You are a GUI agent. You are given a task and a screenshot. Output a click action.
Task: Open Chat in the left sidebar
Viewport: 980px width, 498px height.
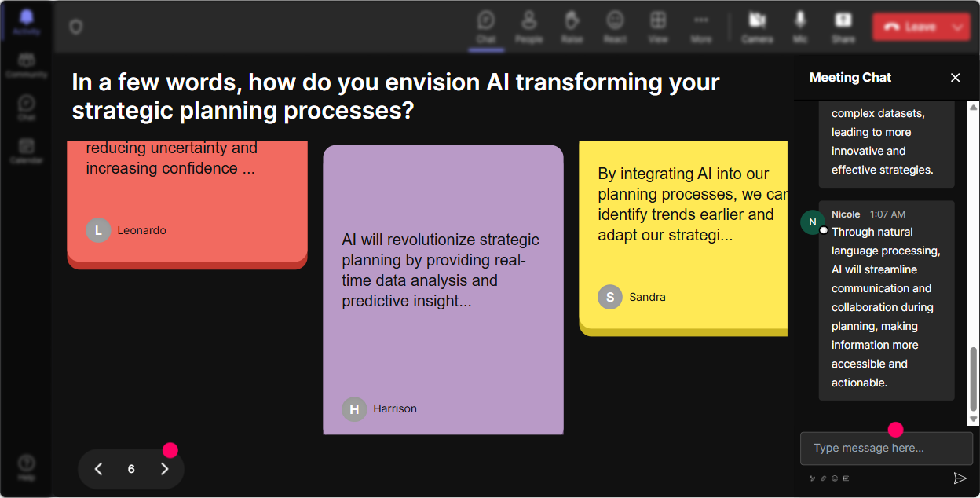[x=27, y=108]
